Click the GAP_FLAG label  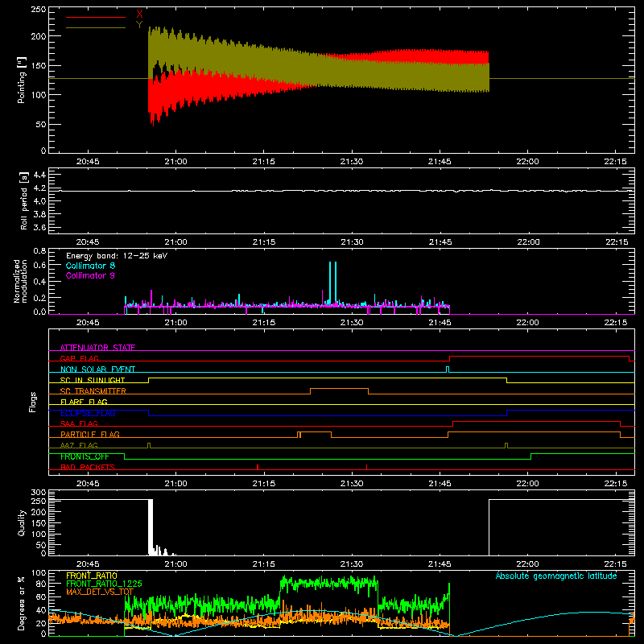point(79,358)
